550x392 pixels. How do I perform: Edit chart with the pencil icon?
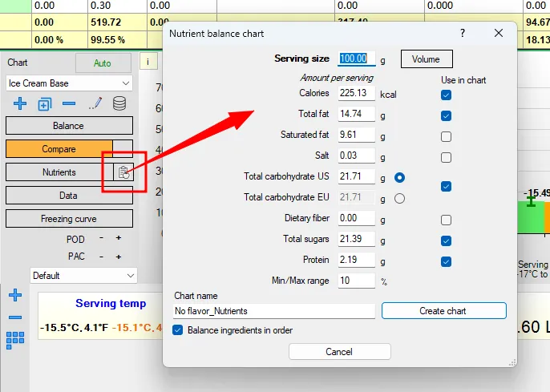(x=95, y=103)
